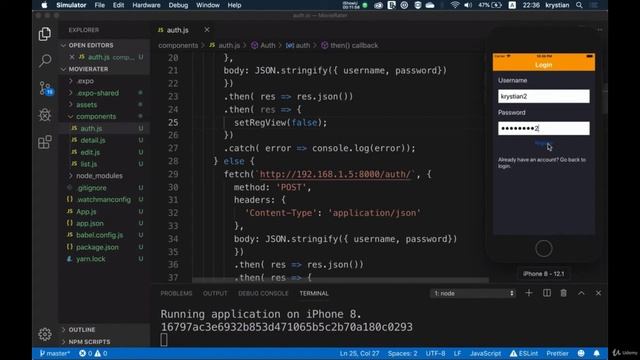Open the master branch indicator
Viewport: 640px width, 360px height.
[55, 353]
